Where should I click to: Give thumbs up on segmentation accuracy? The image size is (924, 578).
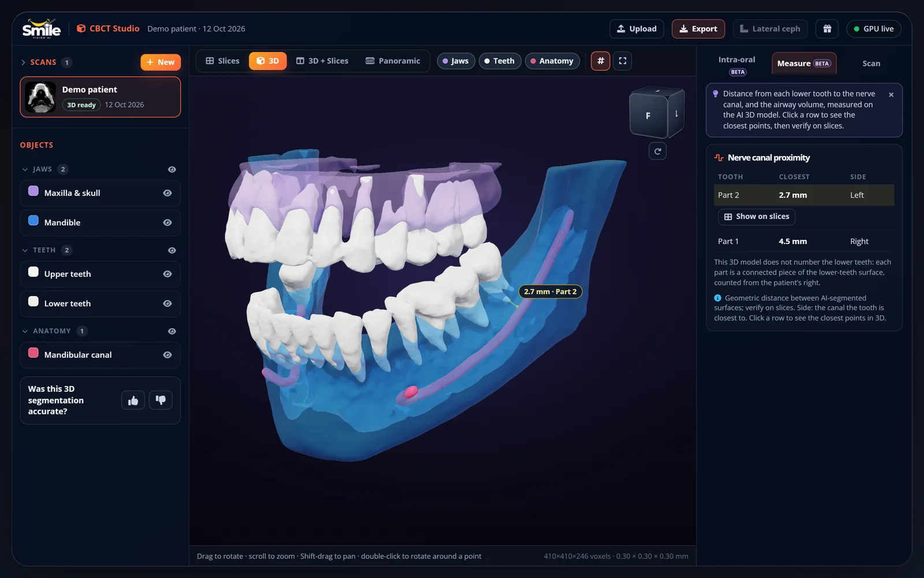click(133, 400)
